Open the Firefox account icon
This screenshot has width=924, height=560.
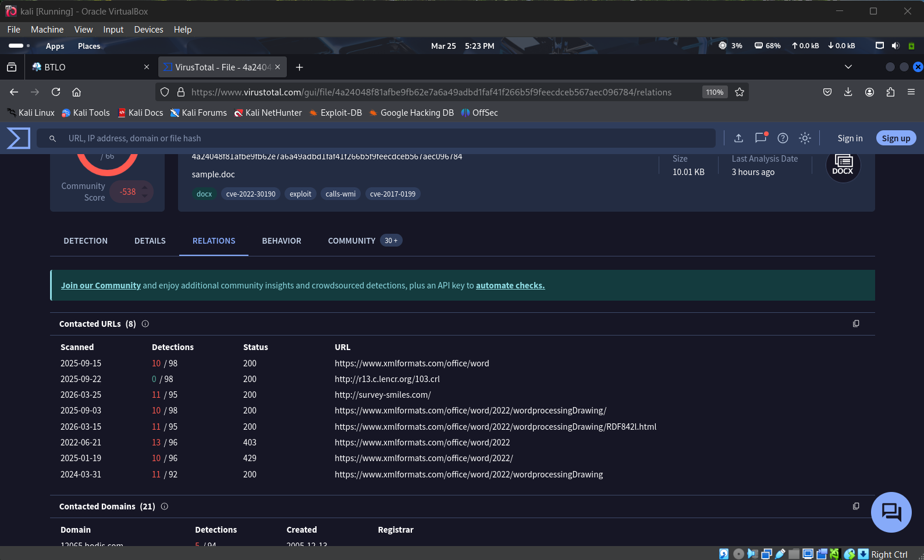point(869,92)
